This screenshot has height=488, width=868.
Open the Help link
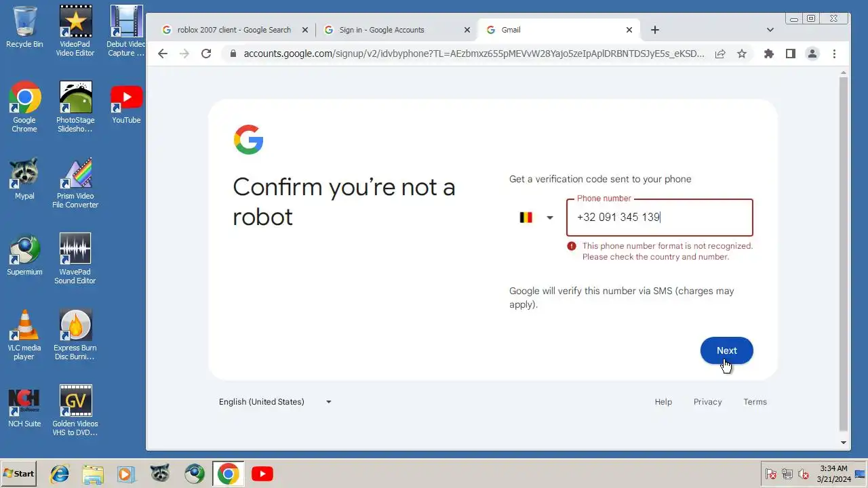click(663, 402)
